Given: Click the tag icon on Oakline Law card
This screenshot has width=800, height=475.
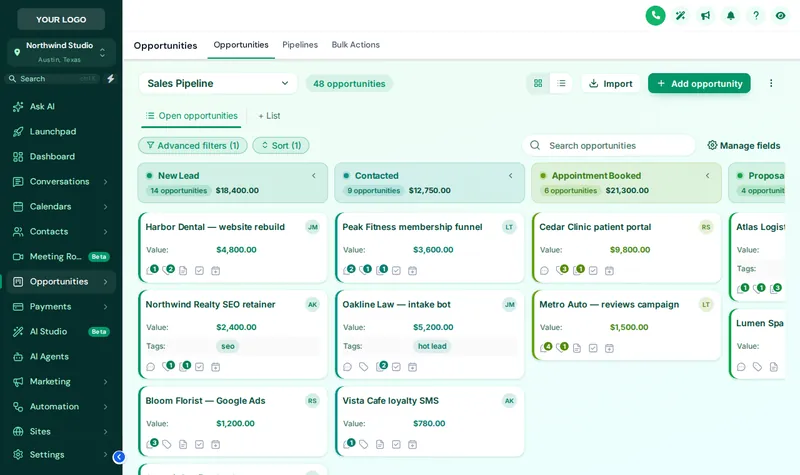Looking at the screenshot, I should tap(364, 367).
